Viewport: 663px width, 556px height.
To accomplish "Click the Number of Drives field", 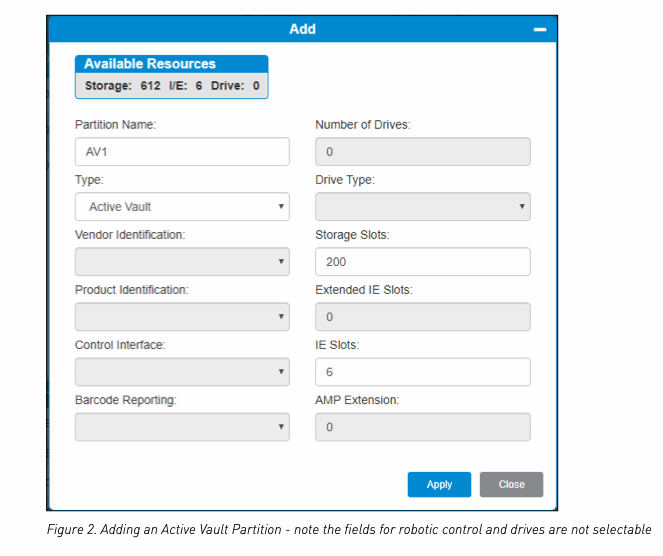I will (x=422, y=152).
